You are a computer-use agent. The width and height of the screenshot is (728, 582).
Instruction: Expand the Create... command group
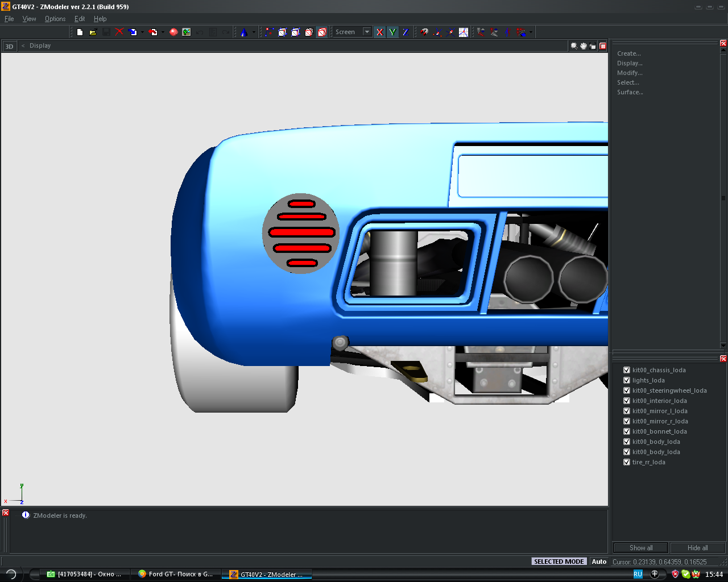click(x=628, y=53)
